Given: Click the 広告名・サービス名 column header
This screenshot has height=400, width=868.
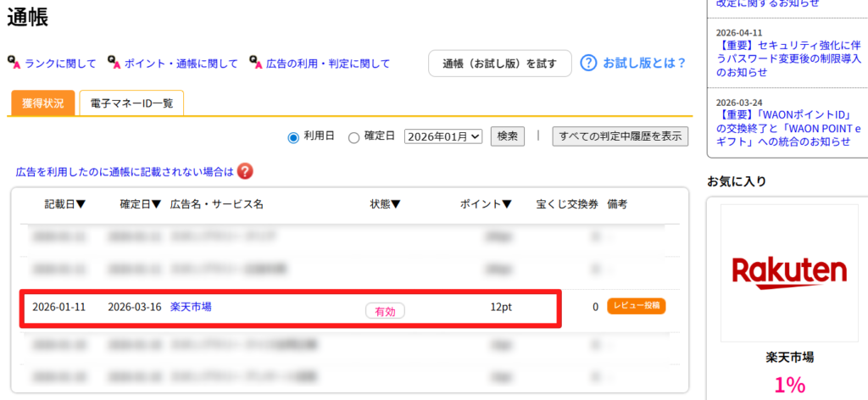Looking at the screenshot, I should click(217, 204).
